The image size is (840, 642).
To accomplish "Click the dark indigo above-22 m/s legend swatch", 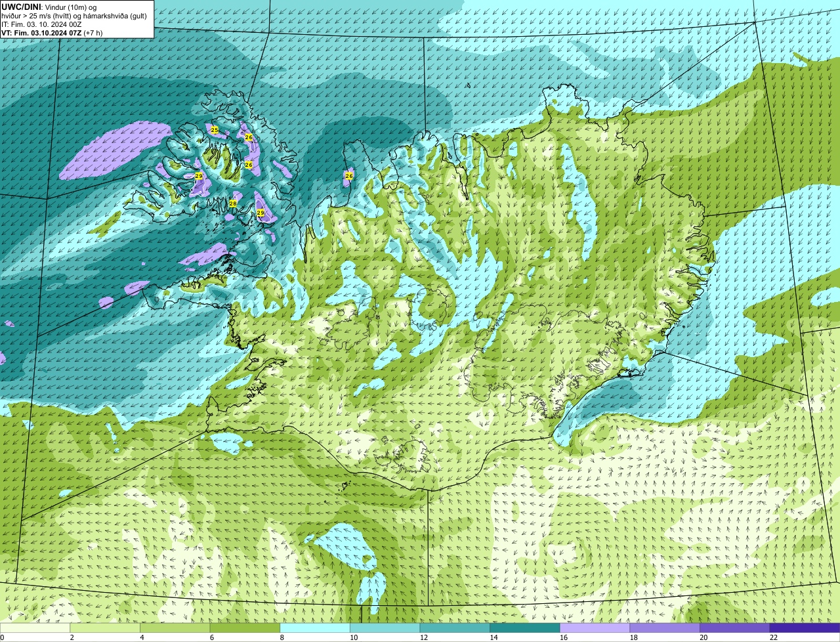I will click(805, 628).
